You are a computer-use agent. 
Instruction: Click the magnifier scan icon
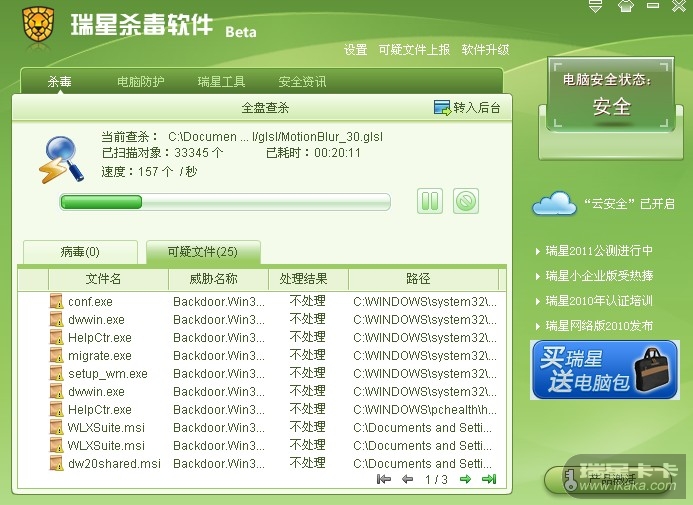point(62,159)
